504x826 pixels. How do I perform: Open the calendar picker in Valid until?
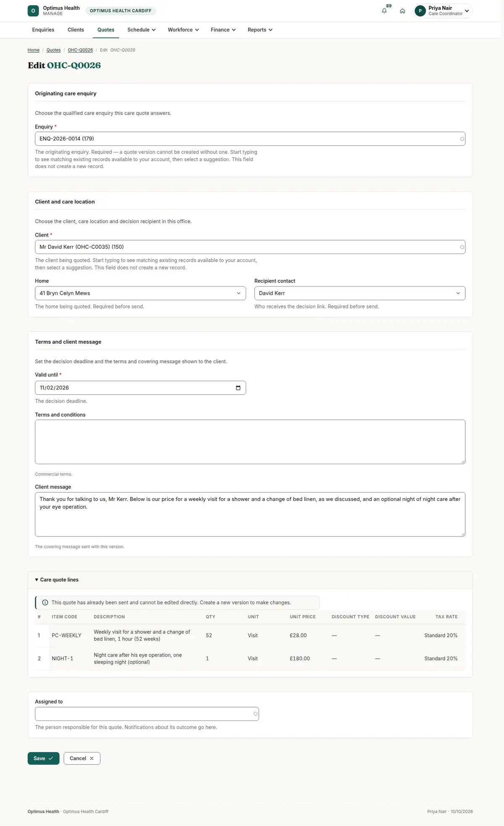pos(238,388)
